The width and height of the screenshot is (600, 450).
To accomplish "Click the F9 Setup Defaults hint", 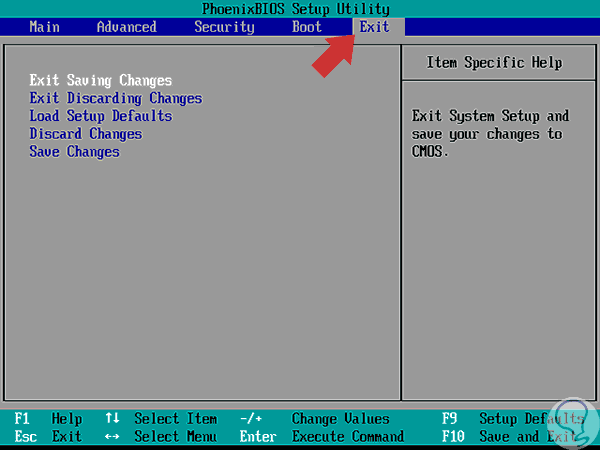I will point(514,419).
